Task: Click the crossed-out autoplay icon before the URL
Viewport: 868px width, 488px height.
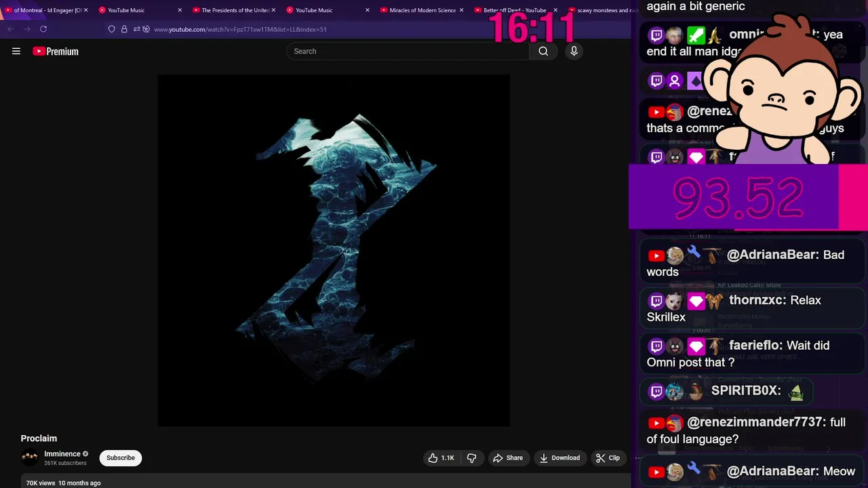Action: 146,29
